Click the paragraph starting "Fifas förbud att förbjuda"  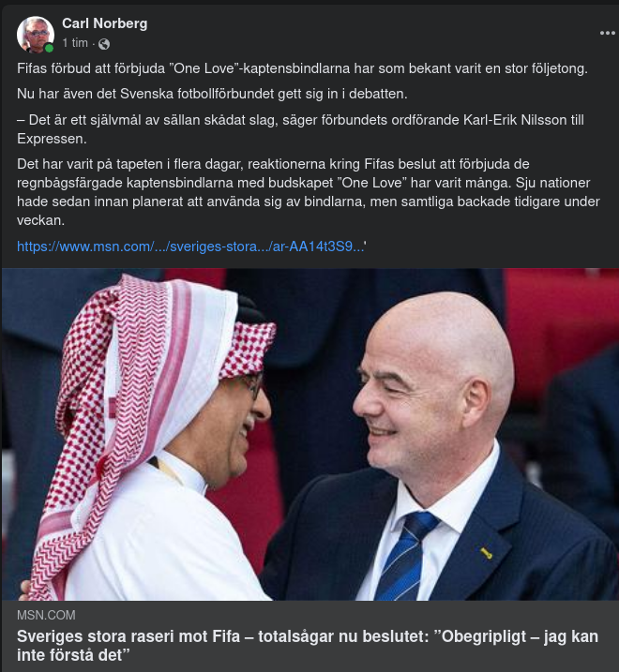(302, 68)
